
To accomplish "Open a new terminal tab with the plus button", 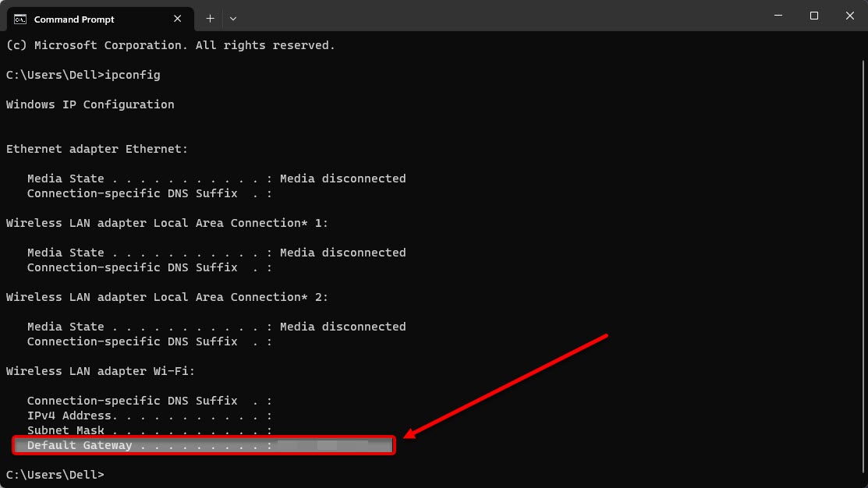I will coord(209,18).
